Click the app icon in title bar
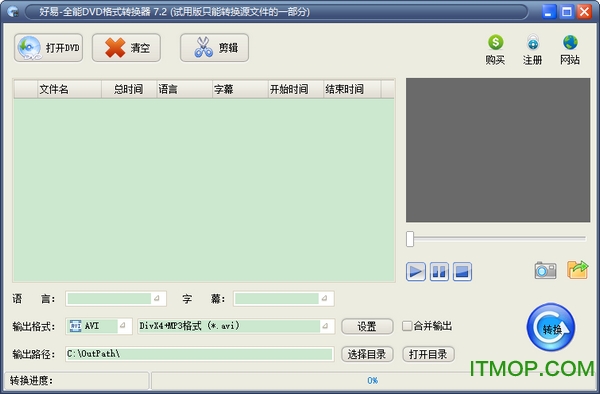600x394 pixels. pos(13,12)
